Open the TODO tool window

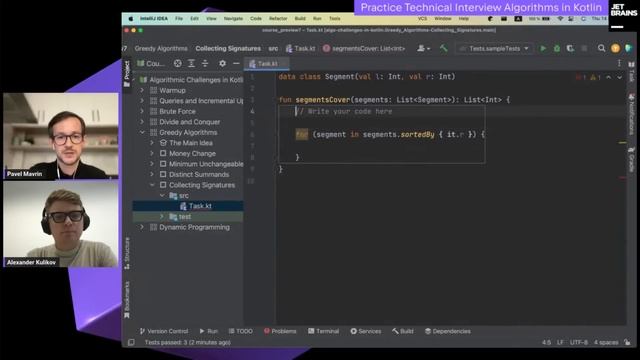pyautogui.click(x=240, y=331)
